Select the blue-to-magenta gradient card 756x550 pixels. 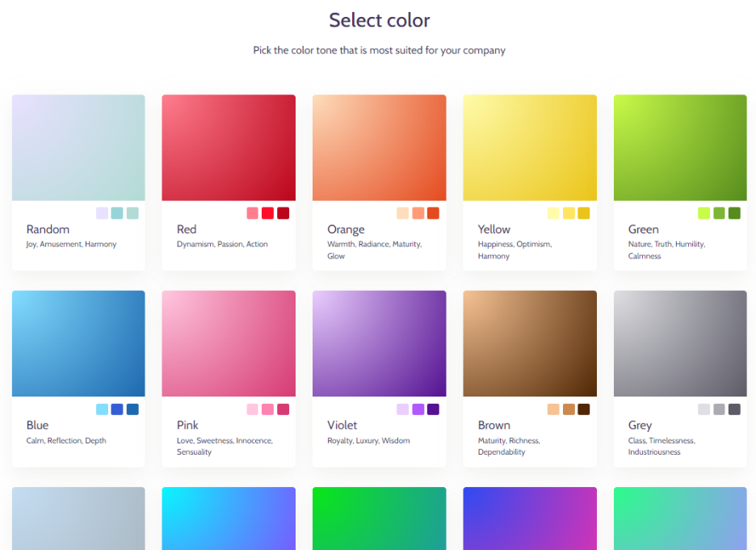pos(530,519)
